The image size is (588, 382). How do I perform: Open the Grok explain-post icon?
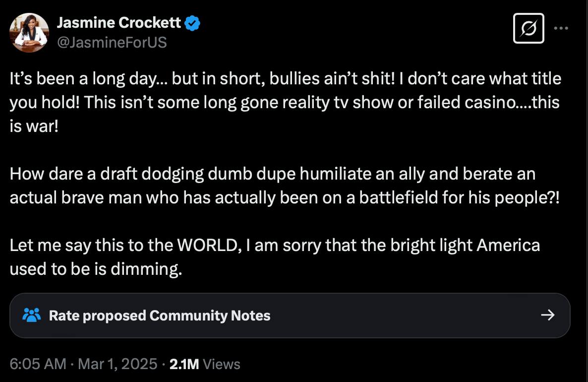pos(529,29)
